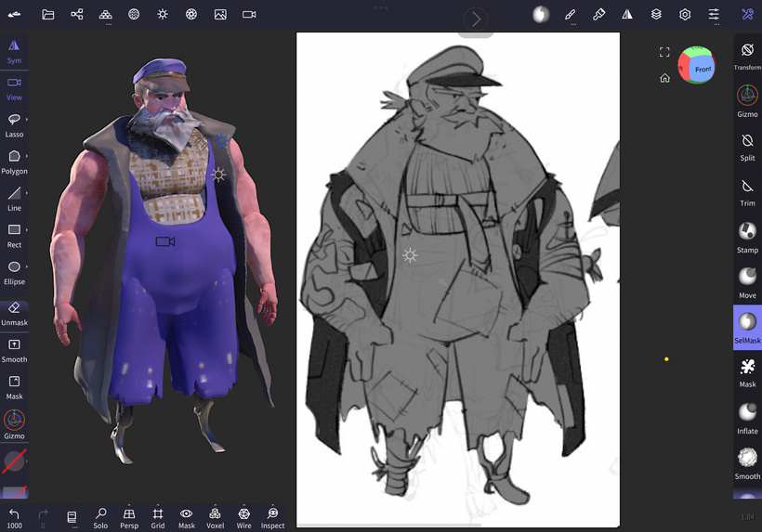Screen dimensions: 762x532
Task: Open the Scene hierarchy menu
Action: pos(77,15)
